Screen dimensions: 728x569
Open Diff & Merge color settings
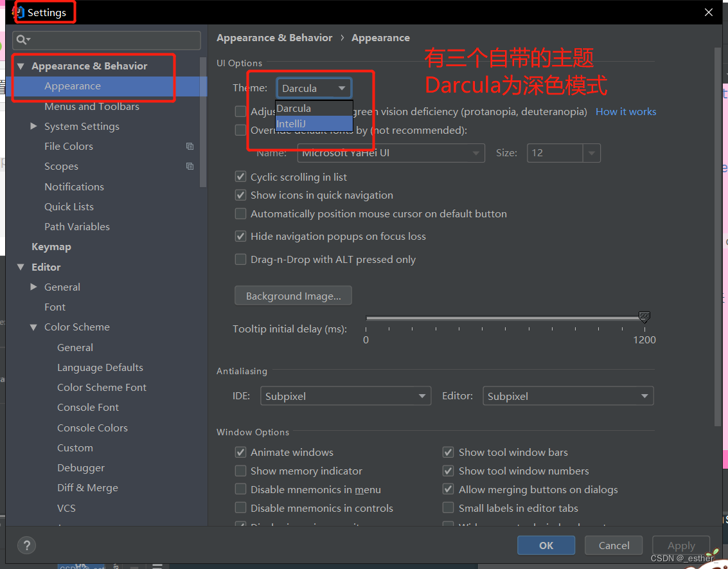(x=87, y=488)
